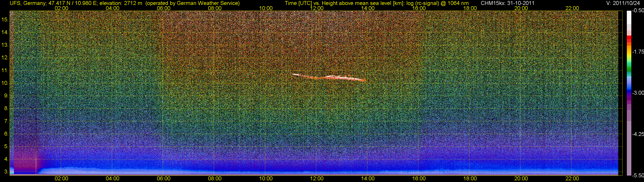Click color scale value -1.75
The image size is (644, 182).
(638, 52)
